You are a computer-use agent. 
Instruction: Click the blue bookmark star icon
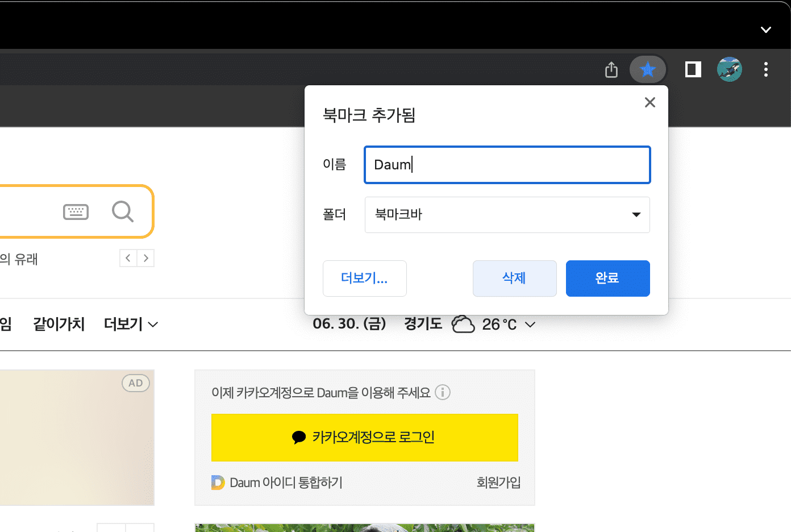[647, 70]
